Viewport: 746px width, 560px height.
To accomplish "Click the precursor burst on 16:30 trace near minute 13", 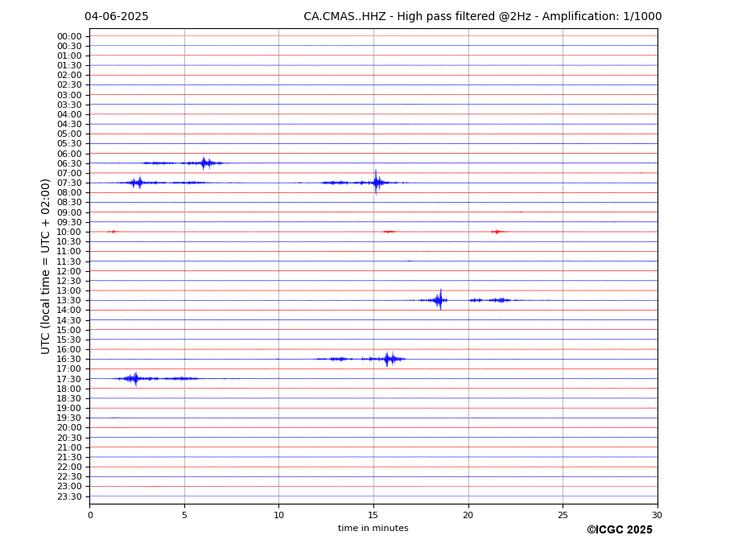I will click(x=339, y=359).
